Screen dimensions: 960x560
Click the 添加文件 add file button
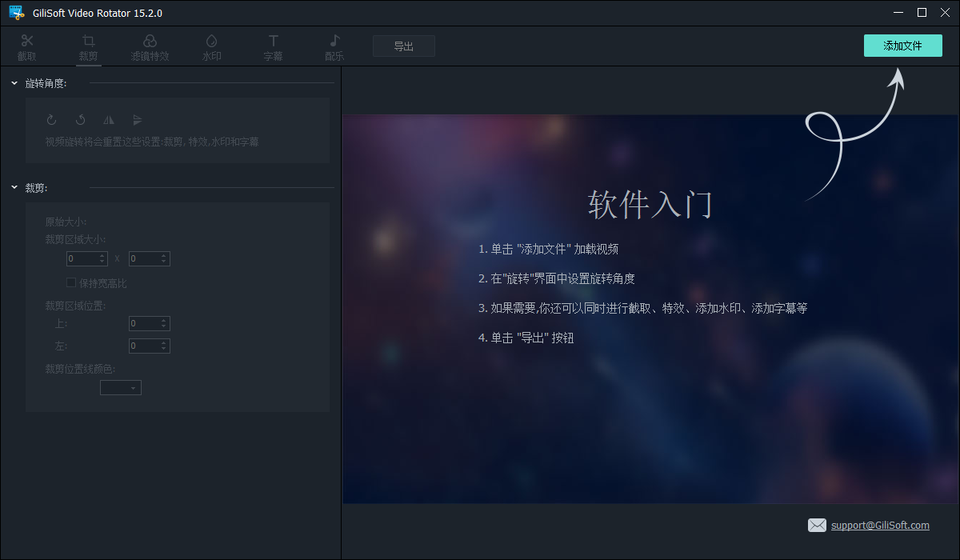[902, 46]
